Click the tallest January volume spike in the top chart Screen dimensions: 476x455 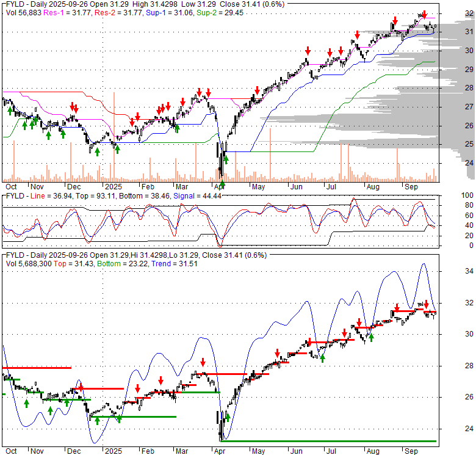(x=115, y=137)
